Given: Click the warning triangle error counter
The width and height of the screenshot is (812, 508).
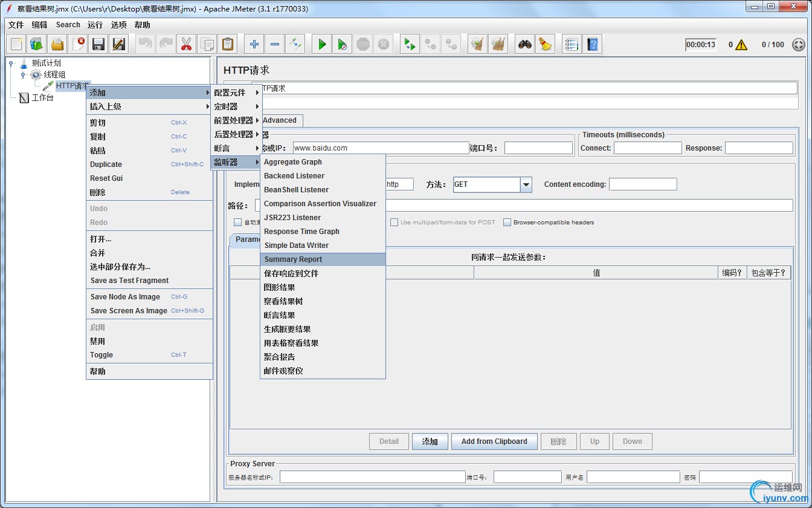Looking at the screenshot, I should (x=741, y=45).
